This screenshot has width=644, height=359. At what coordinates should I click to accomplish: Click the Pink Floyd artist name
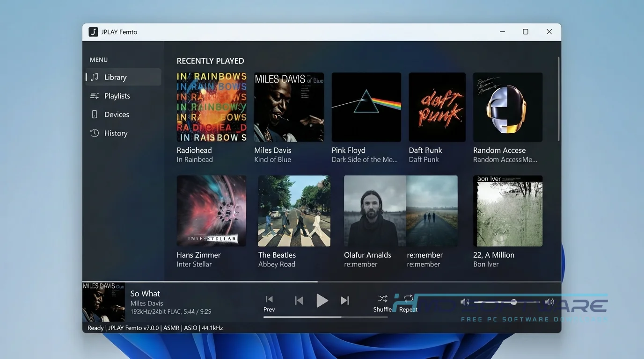click(349, 150)
